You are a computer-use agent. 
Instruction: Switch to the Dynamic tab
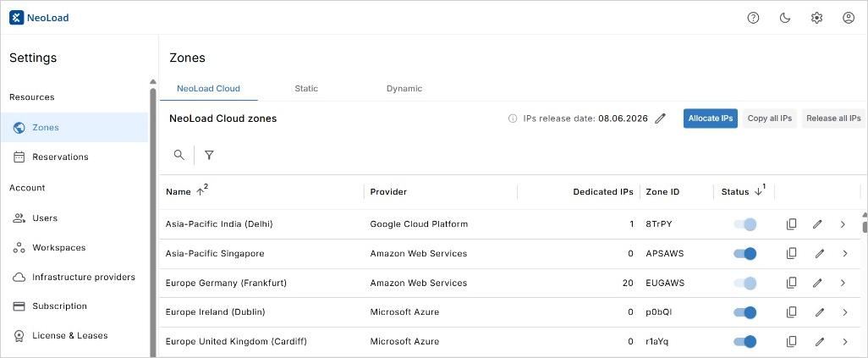[x=404, y=89]
